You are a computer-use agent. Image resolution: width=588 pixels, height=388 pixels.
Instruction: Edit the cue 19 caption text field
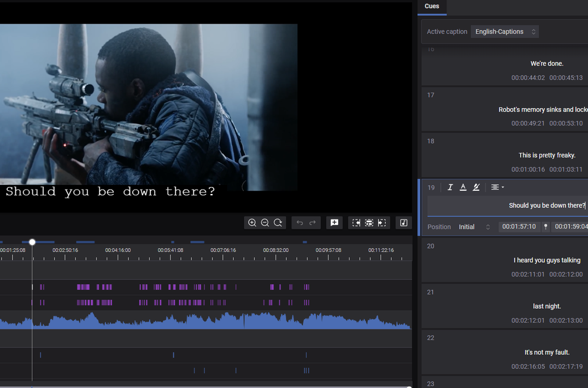508,205
